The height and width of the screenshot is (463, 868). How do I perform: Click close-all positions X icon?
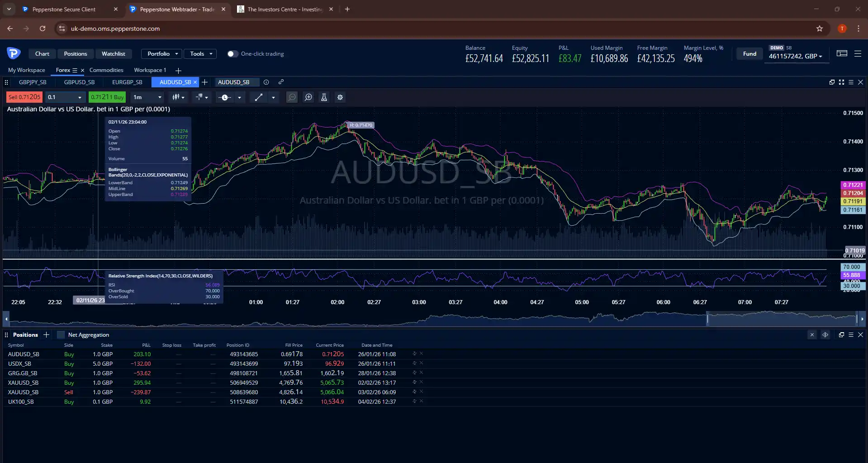[x=812, y=335]
